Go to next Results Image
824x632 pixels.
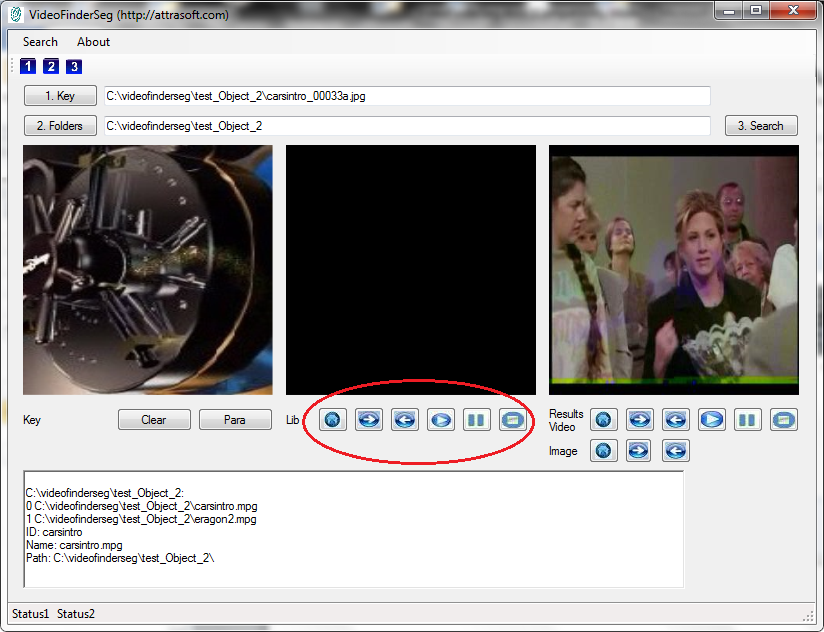[x=638, y=451]
